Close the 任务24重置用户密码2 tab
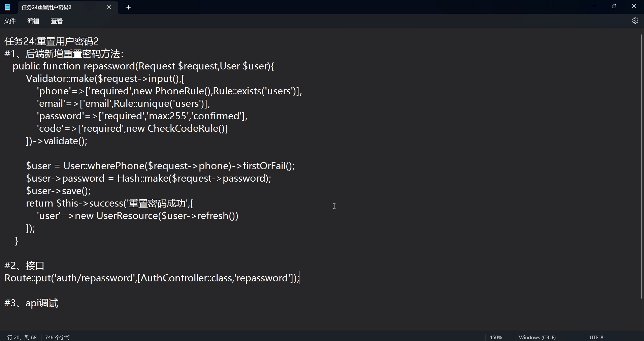644x341 pixels. (x=109, y=7)
